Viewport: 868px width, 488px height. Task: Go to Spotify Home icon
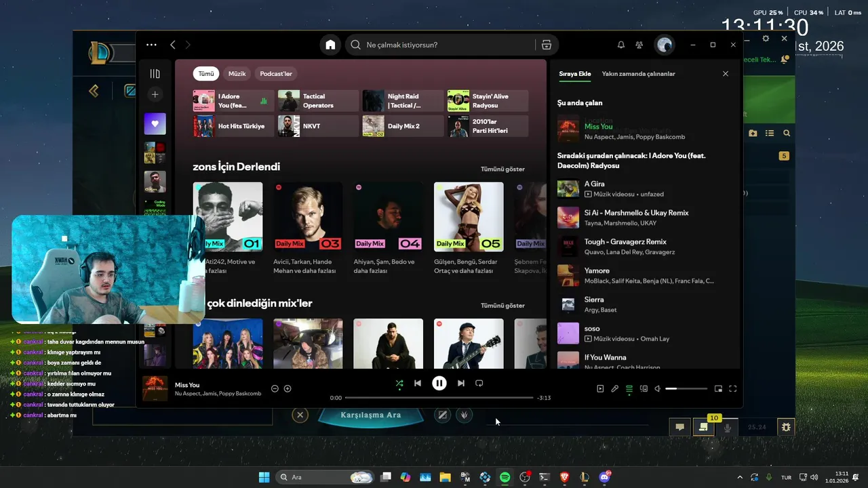pos(330,45)
